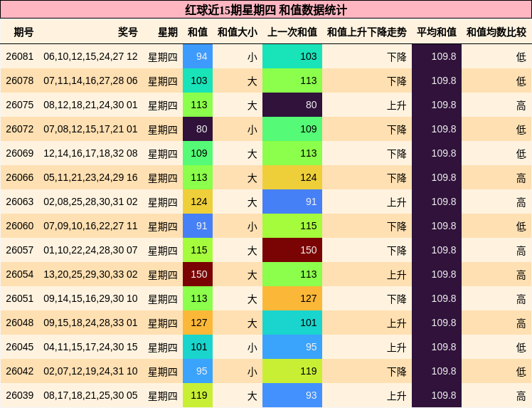This screenshot has height=408, width=532.
Task: Click winning numbers 05,11,21,23,24,29 16
Action: tap(90, 177)
